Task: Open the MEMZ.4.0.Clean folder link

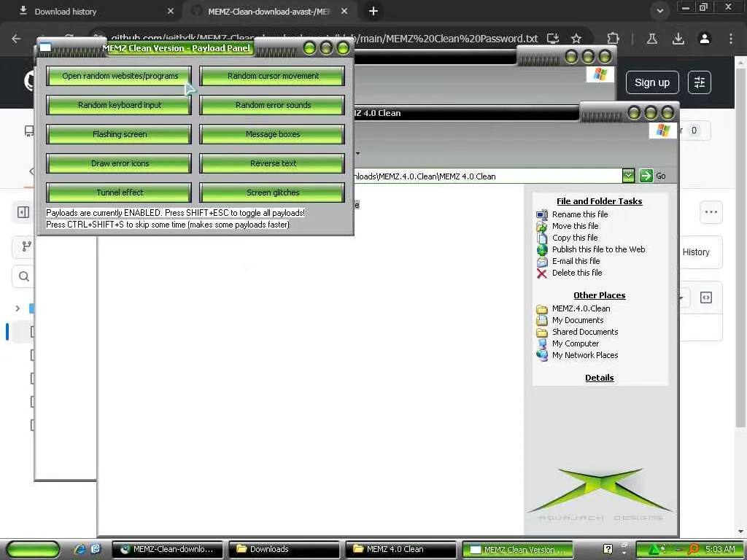Action: [581, 308]
